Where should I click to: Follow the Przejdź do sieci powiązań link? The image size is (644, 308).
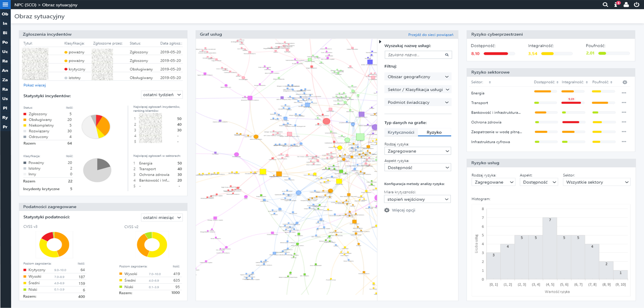(x=430, y=34)
